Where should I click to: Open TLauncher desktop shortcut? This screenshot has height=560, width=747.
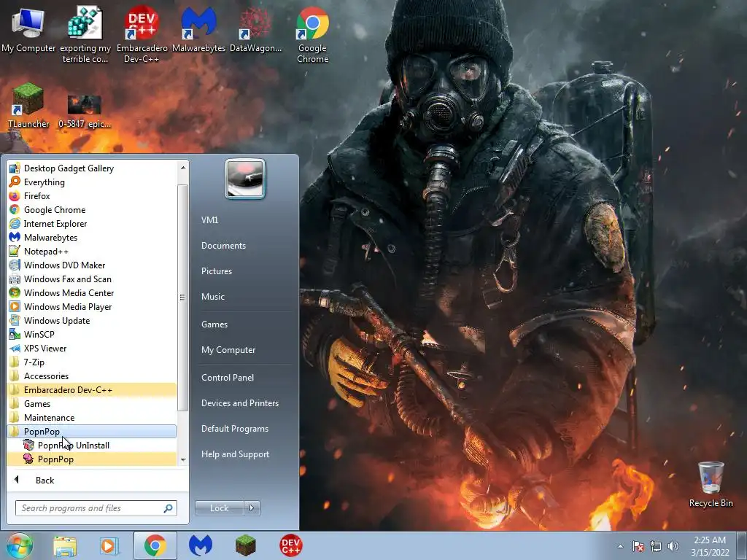[x=28, y=105]
